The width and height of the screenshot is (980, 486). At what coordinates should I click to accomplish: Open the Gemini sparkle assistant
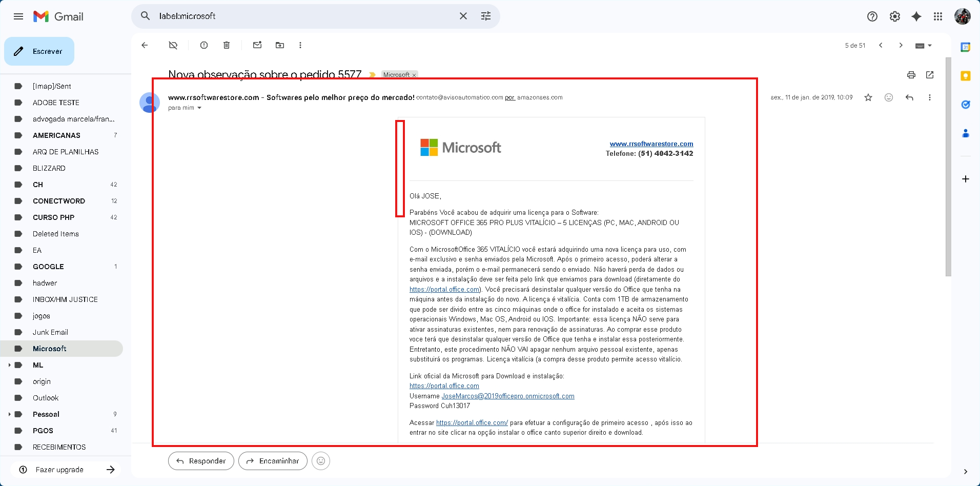[x=916, y=16]
